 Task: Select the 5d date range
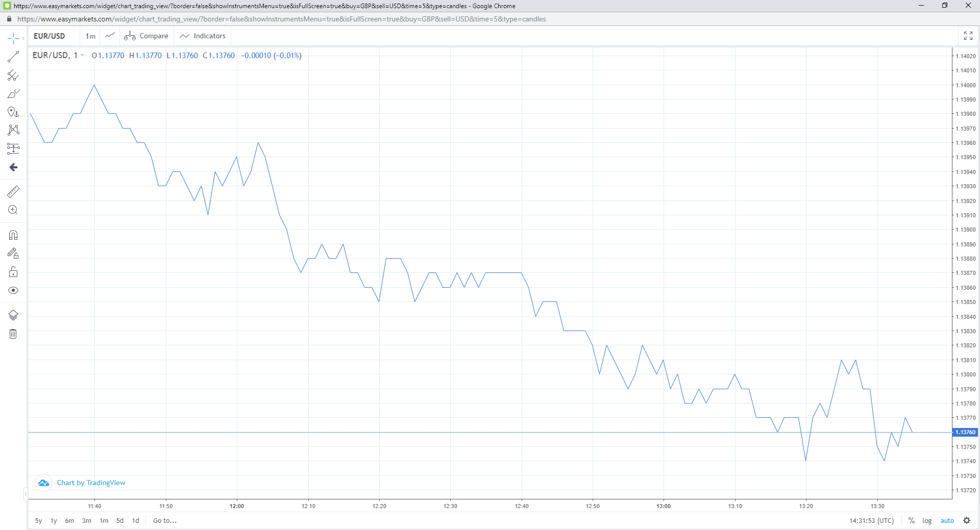tap(120, 521)
